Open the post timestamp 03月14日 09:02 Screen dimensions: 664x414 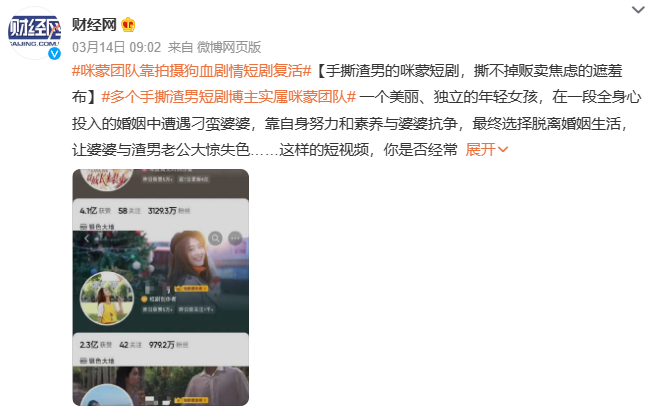coord(116,47)
